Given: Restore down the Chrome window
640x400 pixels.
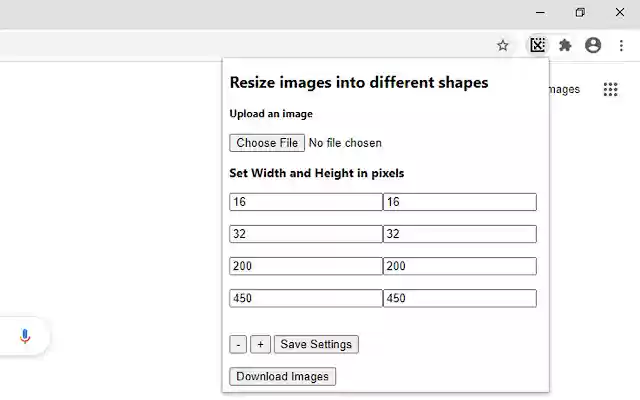Looking at the screenshot, I should pos(580,13).
